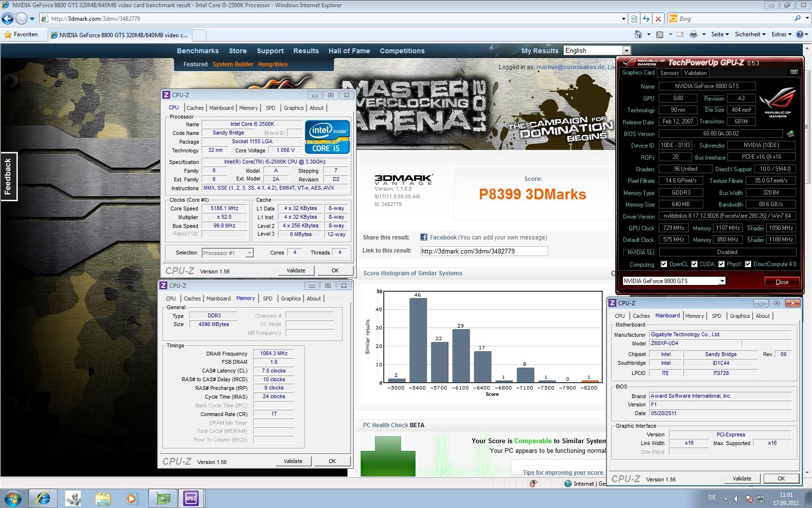812x508 pixels.
Task: Click the Compatibility View broken-page icon
Action: click(635, 19)
